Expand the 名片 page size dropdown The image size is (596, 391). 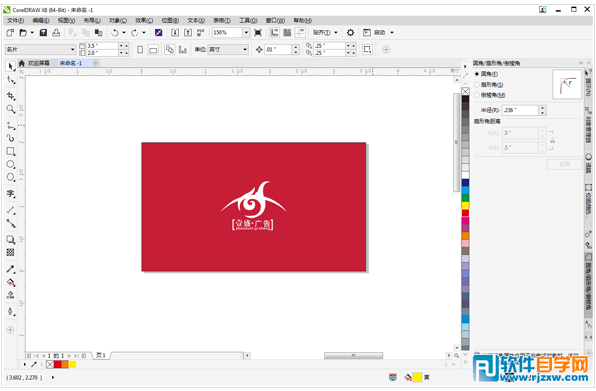(x=72, y=49)
